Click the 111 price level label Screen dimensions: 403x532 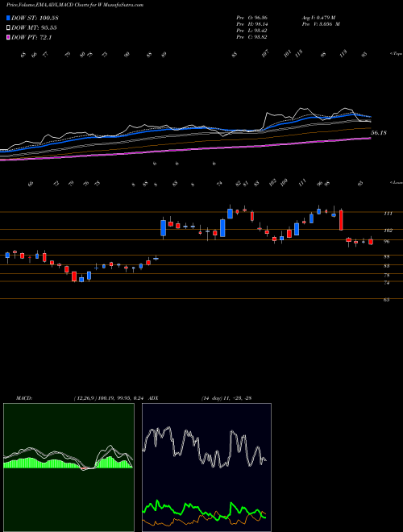click(388, 214)
